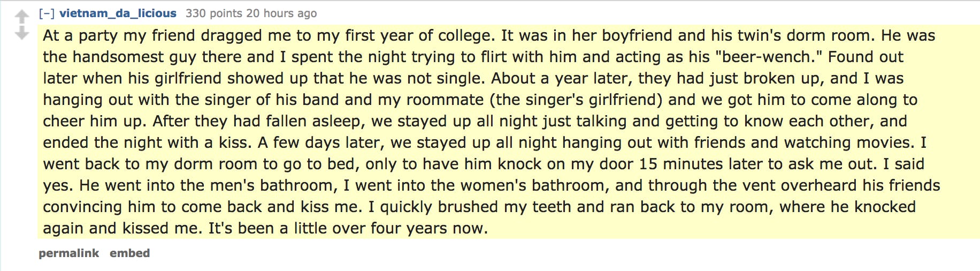Click the phrase "first year of college"
The height and width of the screenshot is (271, 980).
click(x=420, y=35)
